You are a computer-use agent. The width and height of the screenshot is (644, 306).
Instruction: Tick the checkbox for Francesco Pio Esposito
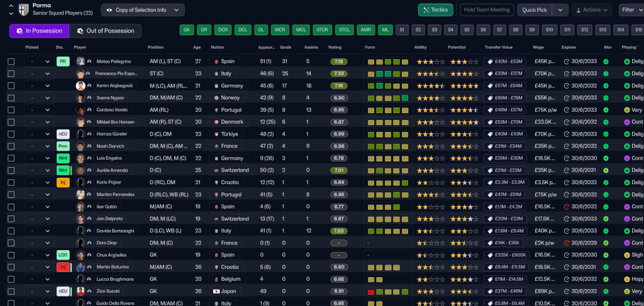pos(11,74)
